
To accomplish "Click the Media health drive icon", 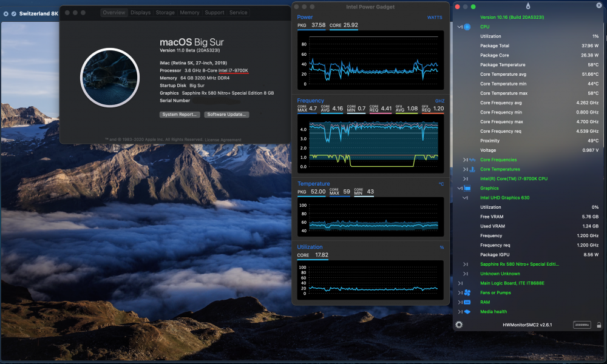I will 467,312.
